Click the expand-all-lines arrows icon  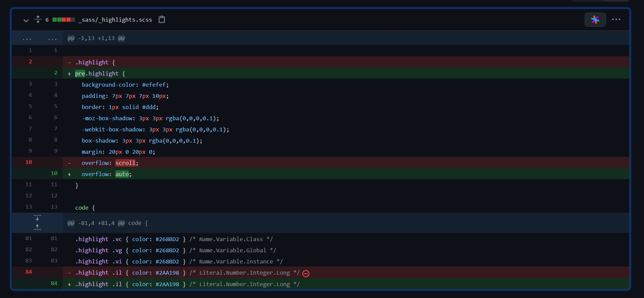click(x=38, y=20)
